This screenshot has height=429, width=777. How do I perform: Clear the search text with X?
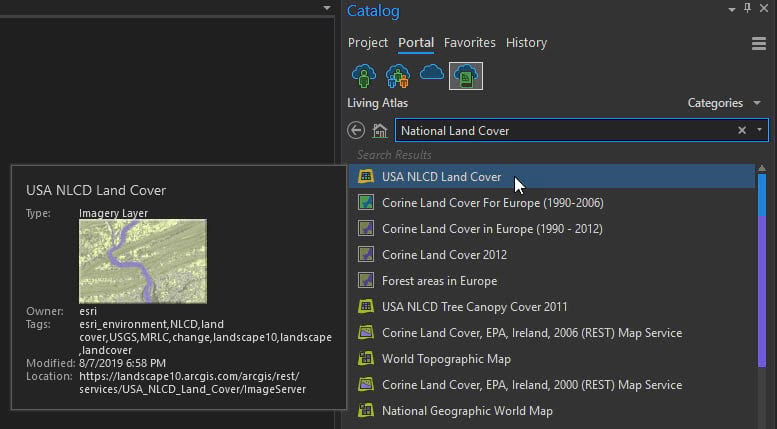pos(742,130)
